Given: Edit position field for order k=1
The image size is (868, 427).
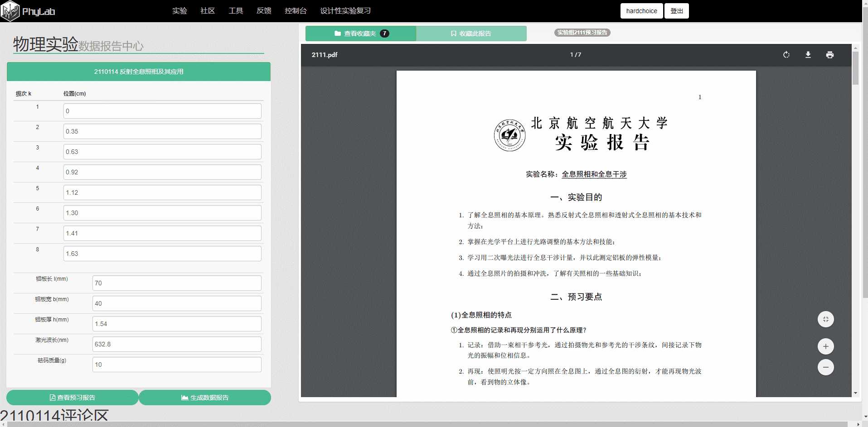Looking at the screenshot, I should 162,111.
